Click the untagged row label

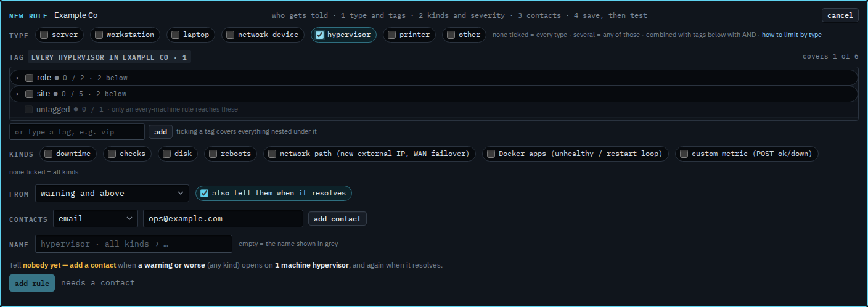tap(52, 110)
